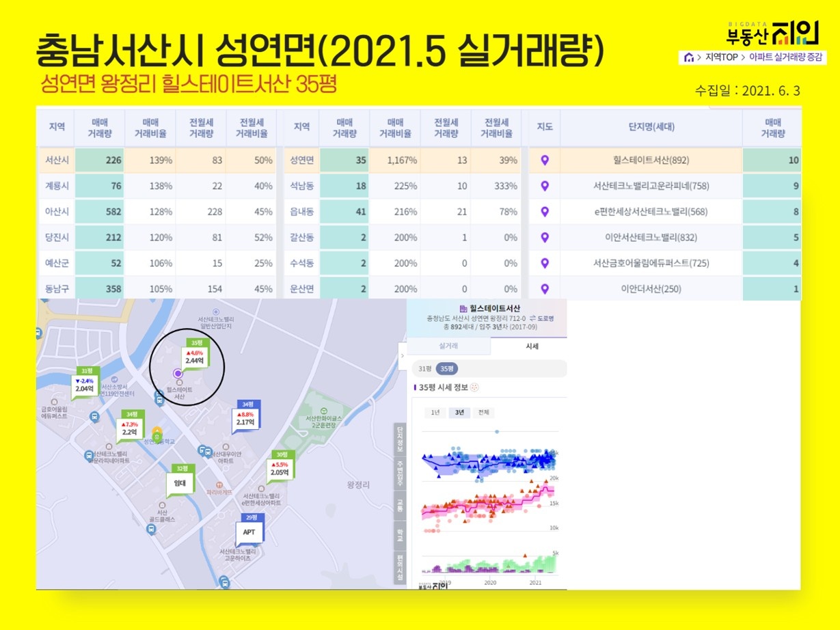Image resolution: width=840 pixels, height=630 pixels.
Task: Click the building icon beside 힐스테이트서산 title
Action: 463,309
